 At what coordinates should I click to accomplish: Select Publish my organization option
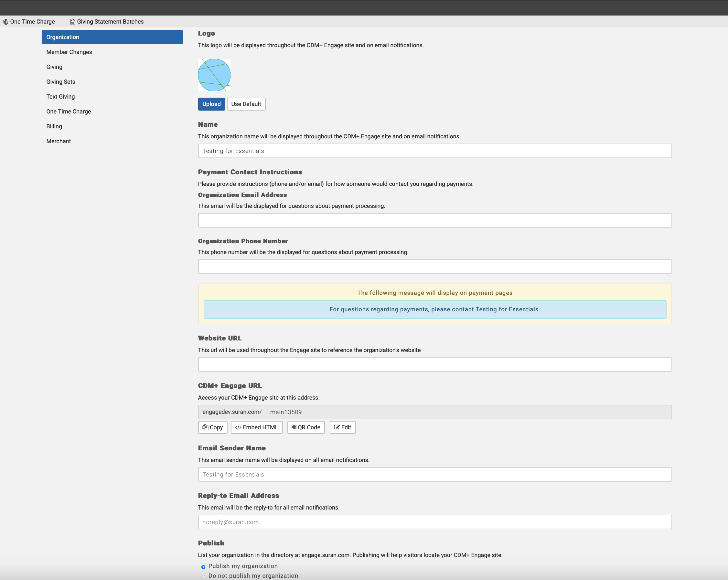tap(203, 567)
